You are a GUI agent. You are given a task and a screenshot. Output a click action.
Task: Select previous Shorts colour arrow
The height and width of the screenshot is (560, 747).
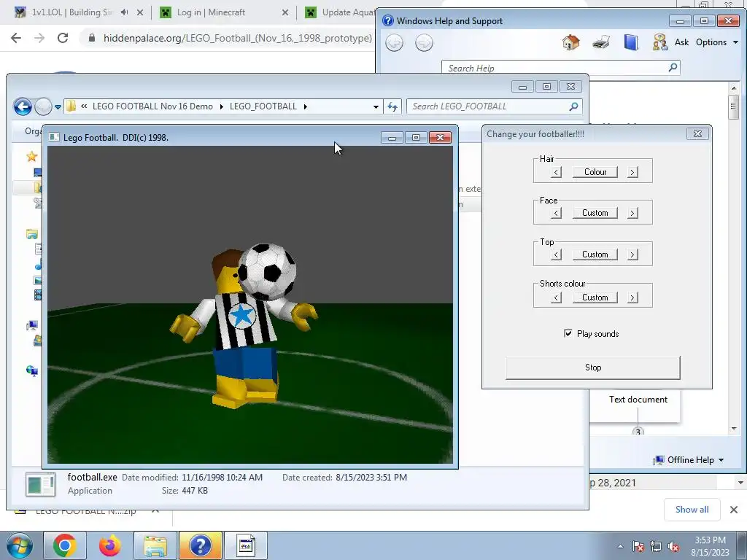pyautogui.click(x=556, y=297)
